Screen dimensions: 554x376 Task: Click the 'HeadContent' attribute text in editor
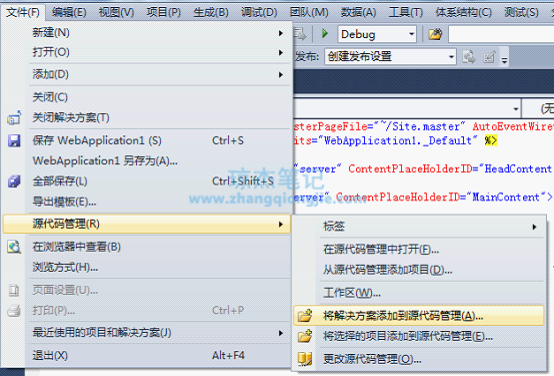click(518, 169)
